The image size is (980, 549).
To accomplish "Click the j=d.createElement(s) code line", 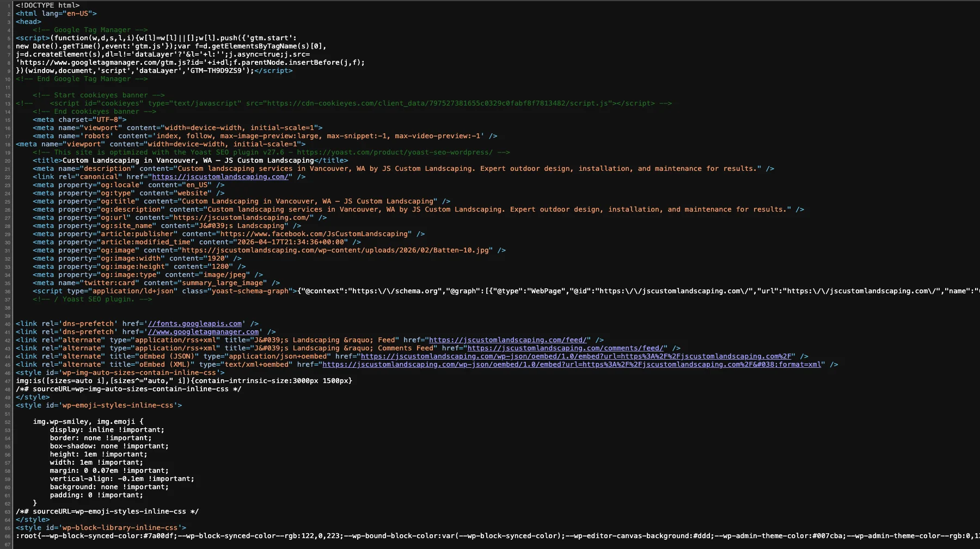I will [x=163, y=54].
